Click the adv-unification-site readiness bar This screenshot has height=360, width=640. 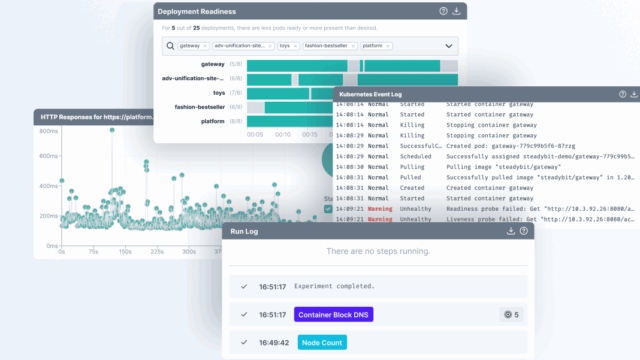[x=352, y=80]
